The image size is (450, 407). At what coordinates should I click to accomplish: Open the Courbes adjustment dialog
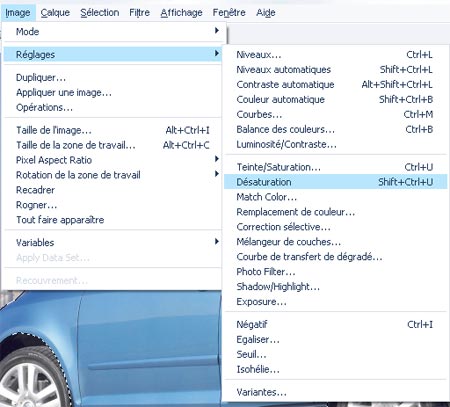pyautogui.click(x=335, y=114)
